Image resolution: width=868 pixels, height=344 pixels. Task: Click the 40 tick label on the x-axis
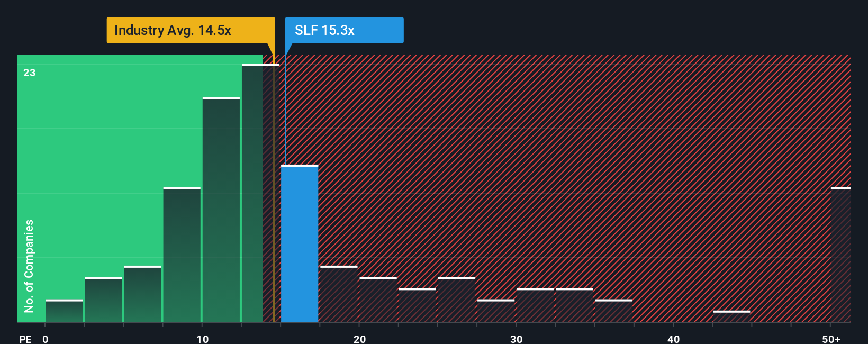(x=674, y=339)
